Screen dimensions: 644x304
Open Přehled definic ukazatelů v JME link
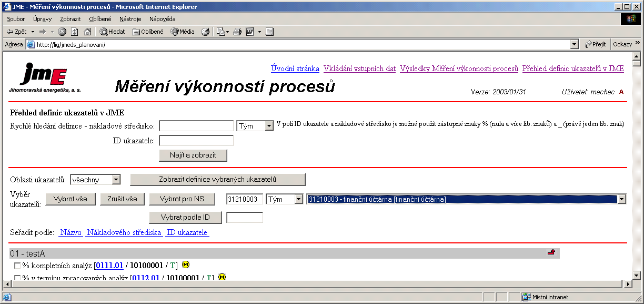point(573,68)
